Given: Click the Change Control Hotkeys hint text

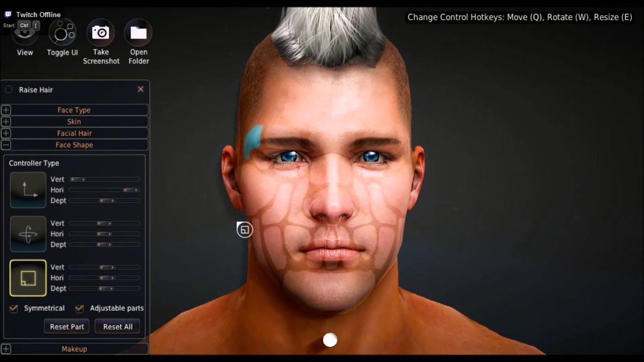Looking at the screenshot, I should pos(520,17).
